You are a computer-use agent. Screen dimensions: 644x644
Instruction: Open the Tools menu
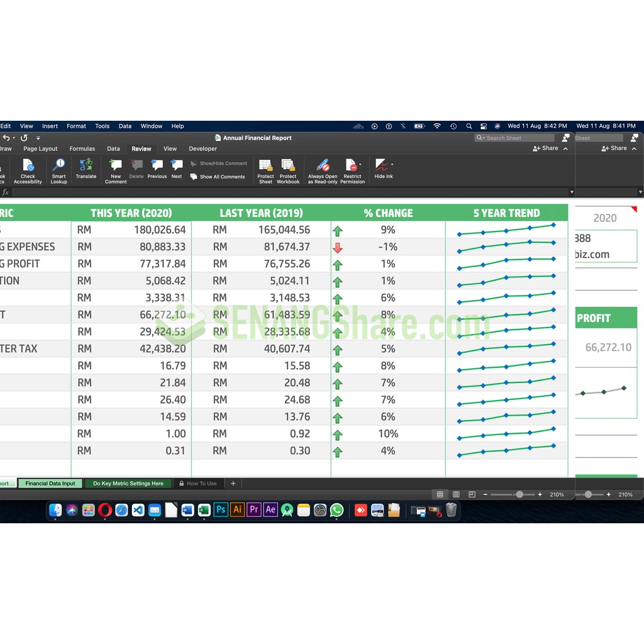coord(103,126)
